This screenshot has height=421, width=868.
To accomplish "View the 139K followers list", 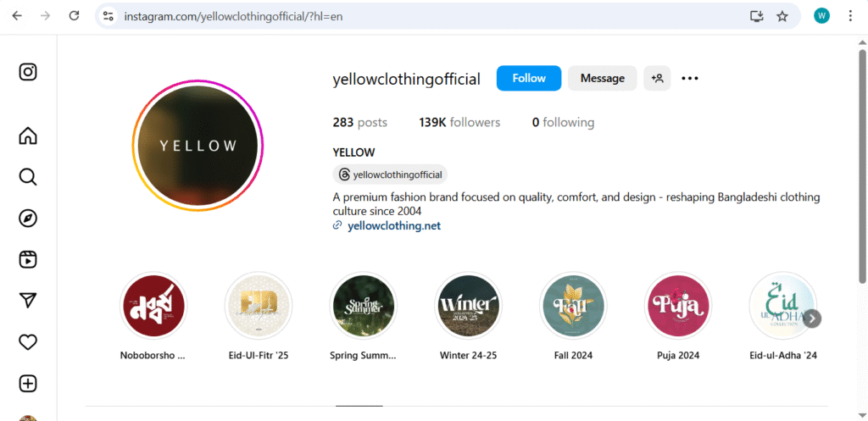I will click(x=459, y=122).
